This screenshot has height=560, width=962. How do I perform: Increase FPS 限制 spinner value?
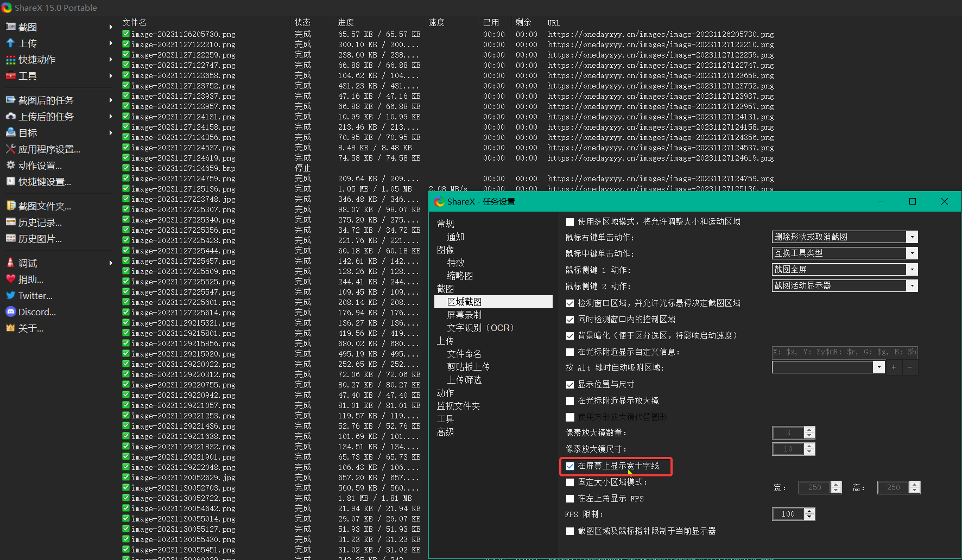[x=809, y=511]
